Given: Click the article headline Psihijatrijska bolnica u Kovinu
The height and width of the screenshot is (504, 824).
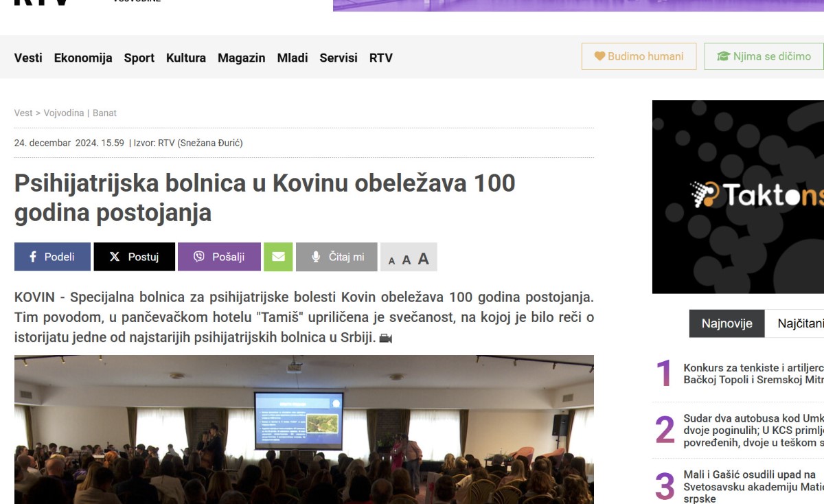Looking at the screenshot, I should 264,198.
